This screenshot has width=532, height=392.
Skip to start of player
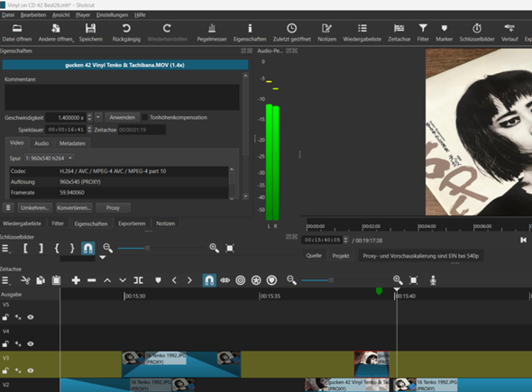coord(523,240)
